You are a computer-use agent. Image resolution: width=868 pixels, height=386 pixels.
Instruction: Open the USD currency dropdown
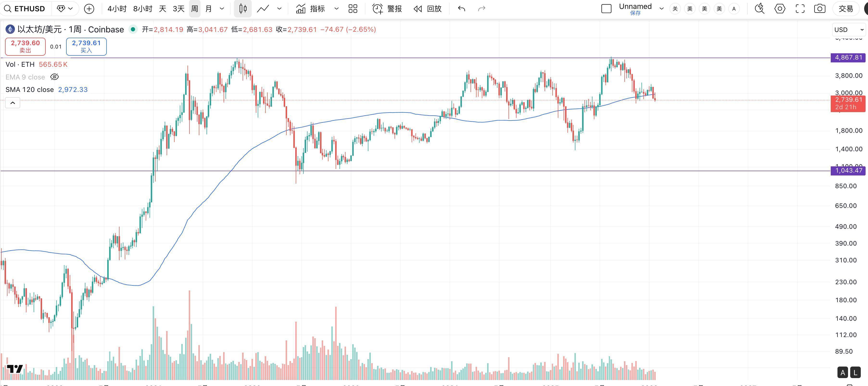(x=849, y=30)
